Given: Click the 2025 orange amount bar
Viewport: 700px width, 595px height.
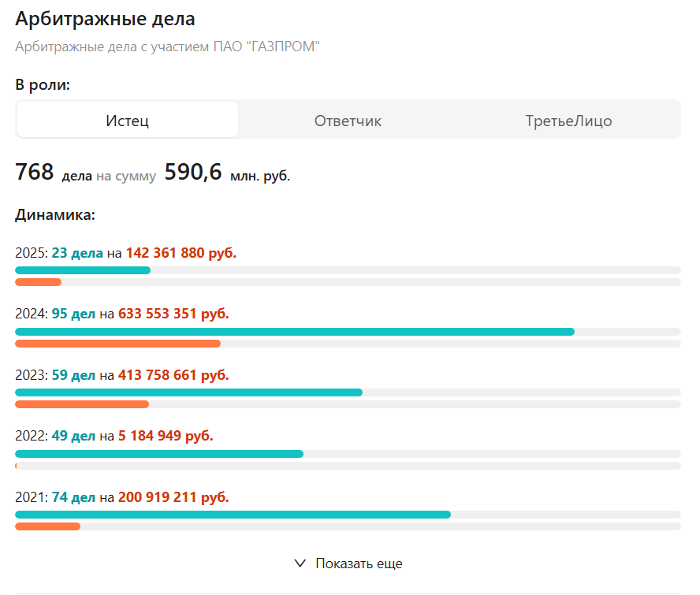Looking at the screenshot, I should click(x=38, y=282).
